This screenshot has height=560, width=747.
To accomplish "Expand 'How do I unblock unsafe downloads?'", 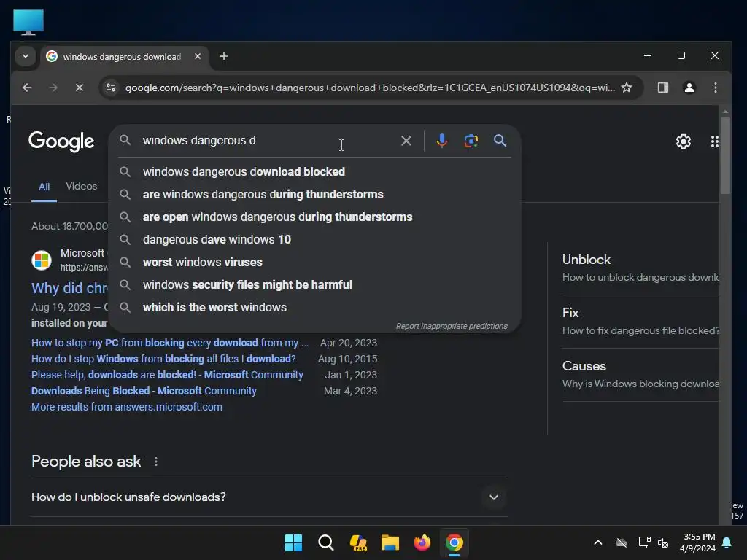I will pyautogui.click(x=269, y=497).
